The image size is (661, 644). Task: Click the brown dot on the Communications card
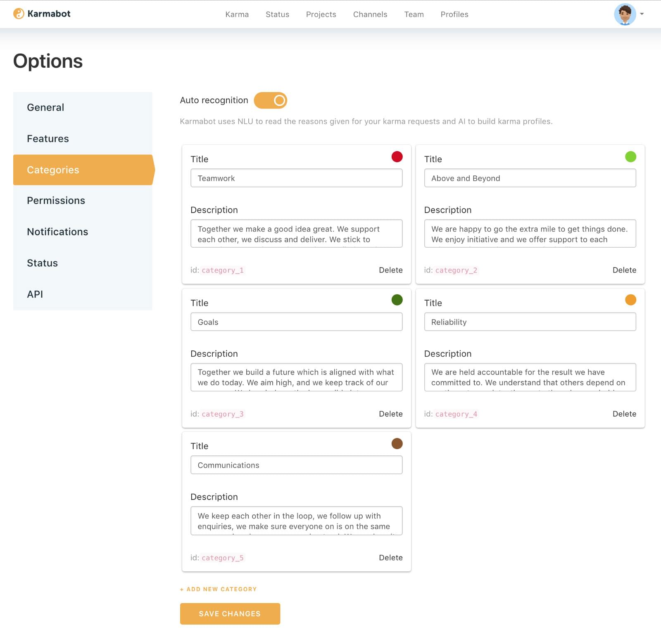point(397,443)
